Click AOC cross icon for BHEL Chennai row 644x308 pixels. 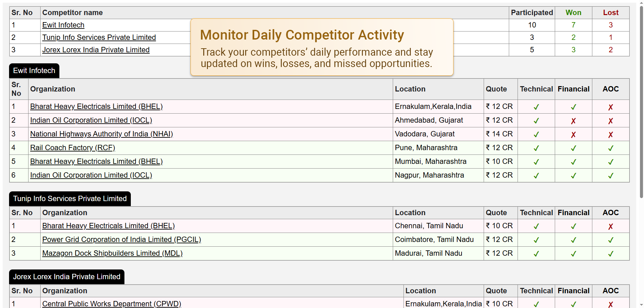(610, 227)
